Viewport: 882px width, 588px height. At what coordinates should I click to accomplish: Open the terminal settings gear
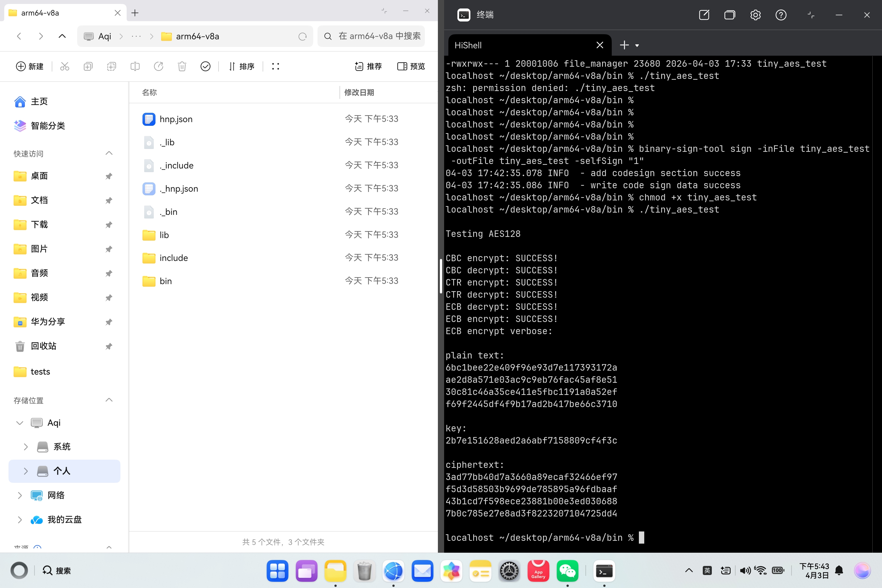tap(755, 15)
